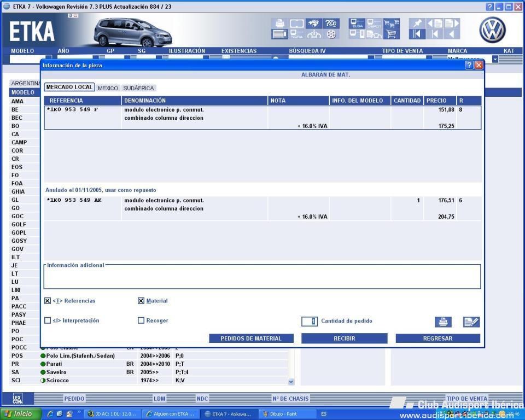Open the Windows Inicio start button

tap(20, 414)
